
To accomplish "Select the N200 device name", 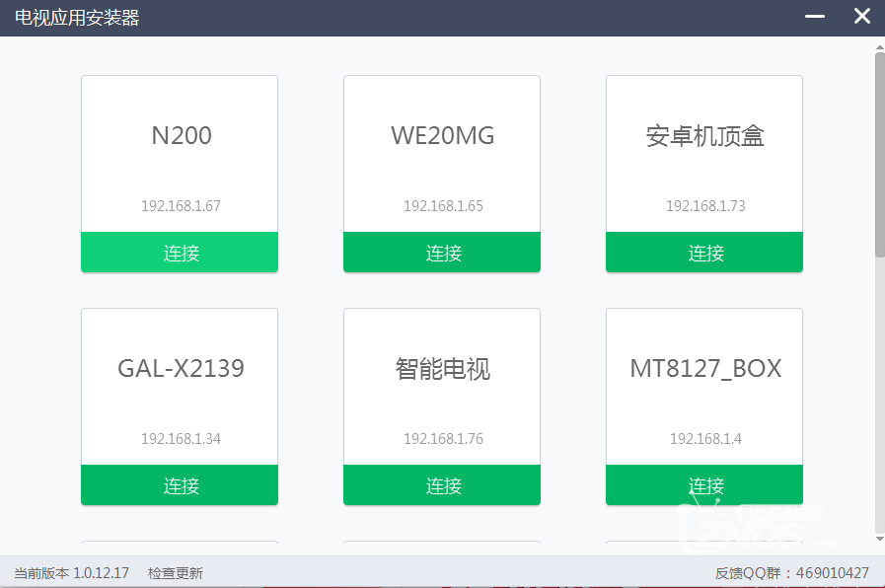I will pos(182,135).
